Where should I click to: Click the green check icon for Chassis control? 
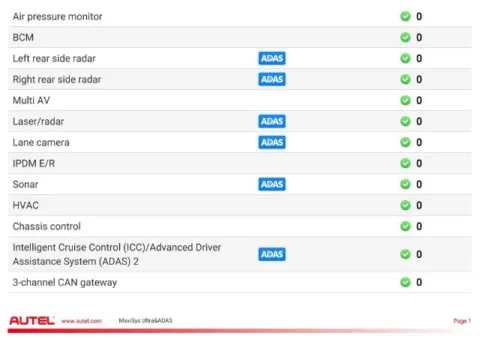point(405,226)
